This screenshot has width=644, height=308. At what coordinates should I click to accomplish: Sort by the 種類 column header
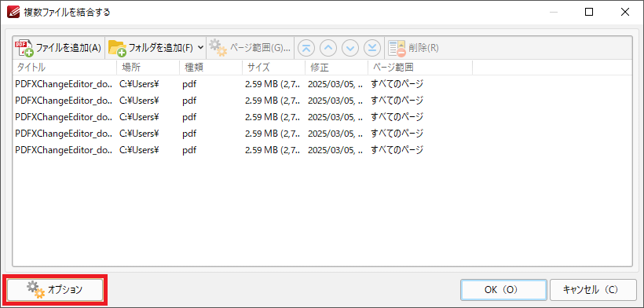tap(211, 68)
